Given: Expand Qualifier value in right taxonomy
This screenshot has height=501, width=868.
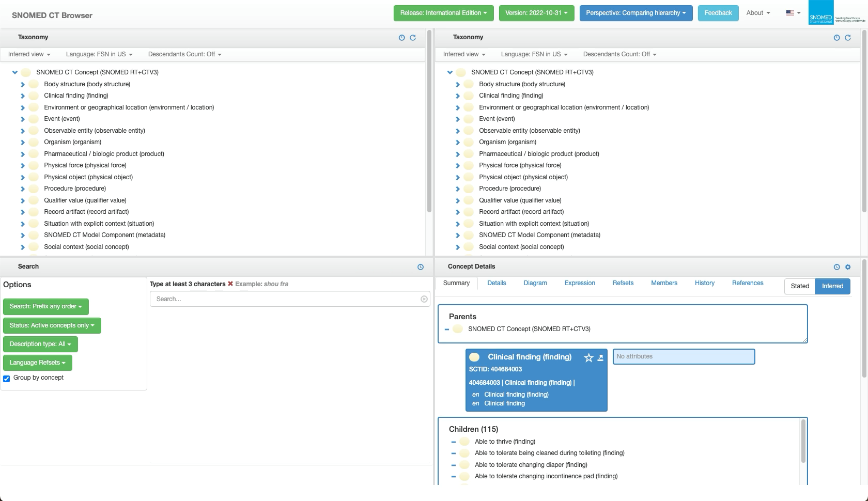Looking at the screenshot, I should (458, 200).
